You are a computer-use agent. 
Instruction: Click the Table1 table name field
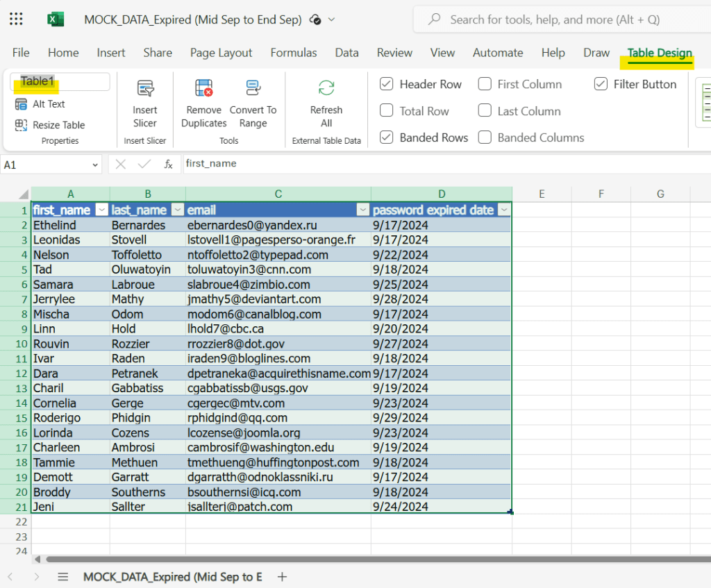60,82
